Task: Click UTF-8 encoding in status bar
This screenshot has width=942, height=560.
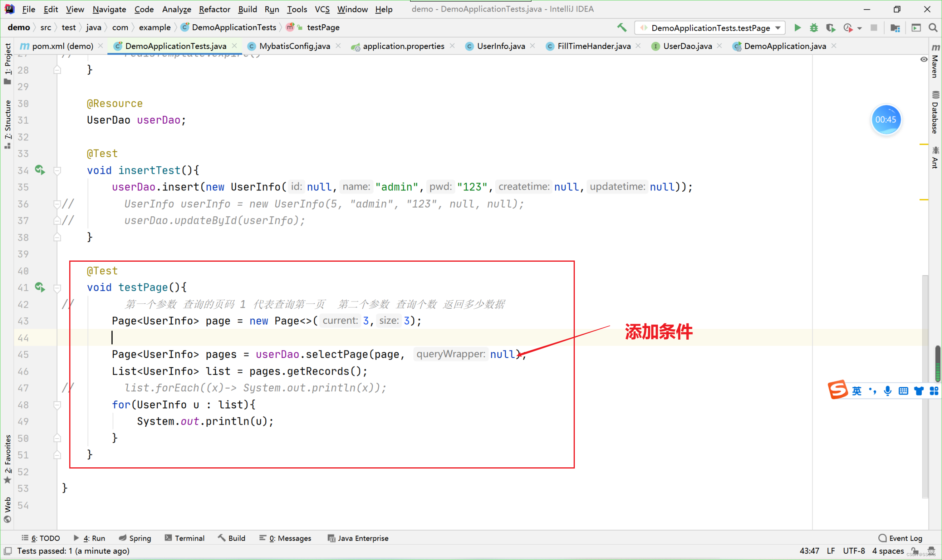Action: point(854,551)
